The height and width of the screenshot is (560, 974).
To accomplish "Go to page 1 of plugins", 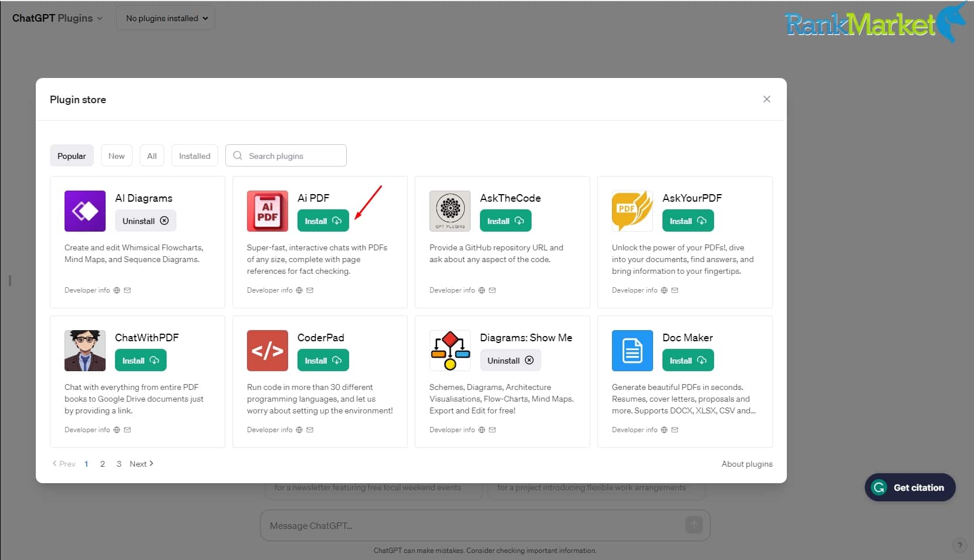I will (x=86, y=464).
